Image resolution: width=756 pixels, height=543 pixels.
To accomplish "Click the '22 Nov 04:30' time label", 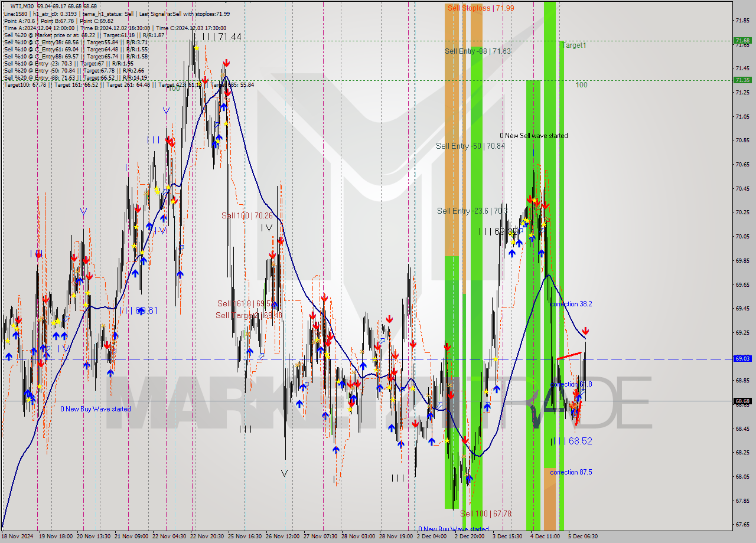I will click(169, 537).
